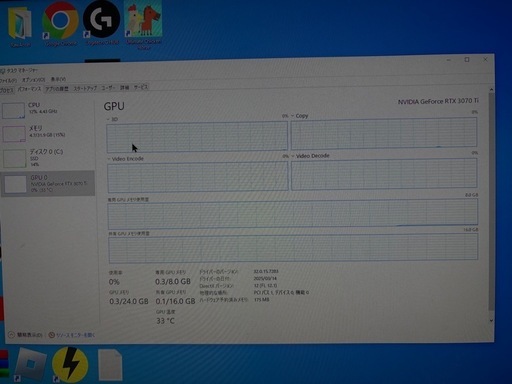
Task: Click the ディスク 0 (C:) mini graph thumbnail
Action: point(15,159)
